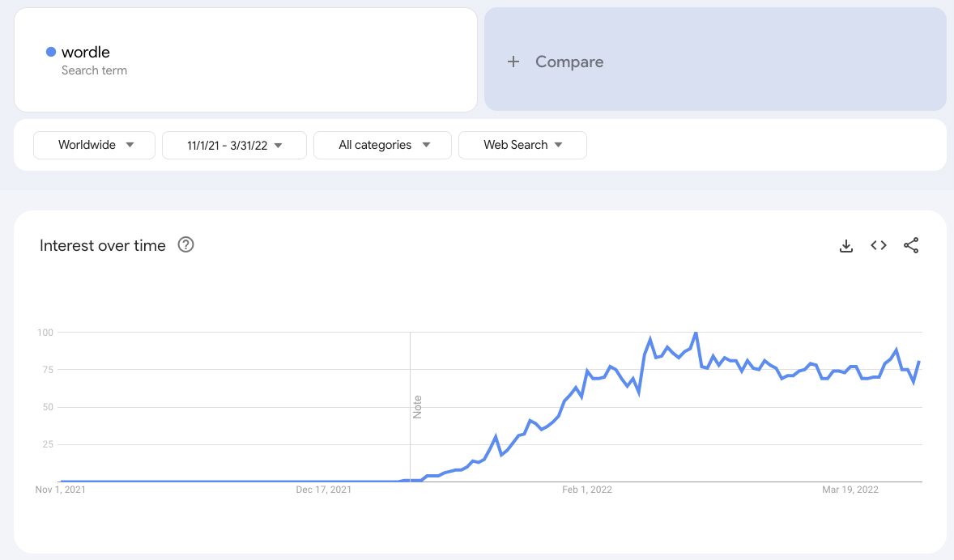
Task: Click the 50 y-axis value
Action: [48, 407]
